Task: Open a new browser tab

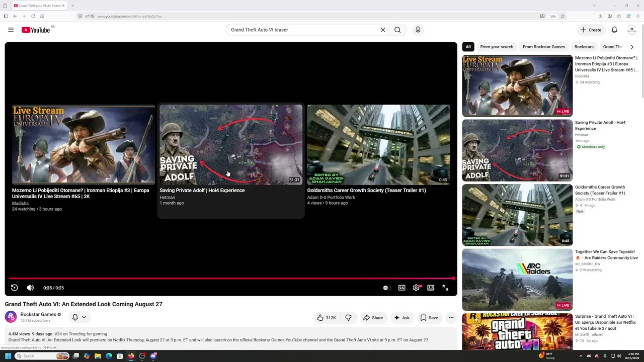Action: point(72,6)
